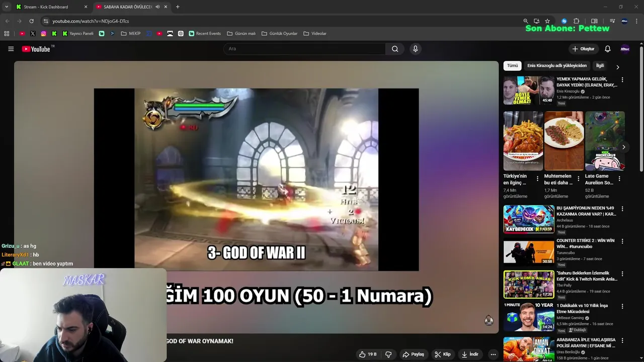This screenshot has height=362, width=644.
Task: Open apps grid in bookmarks bar
Action: tap(7, 34)
